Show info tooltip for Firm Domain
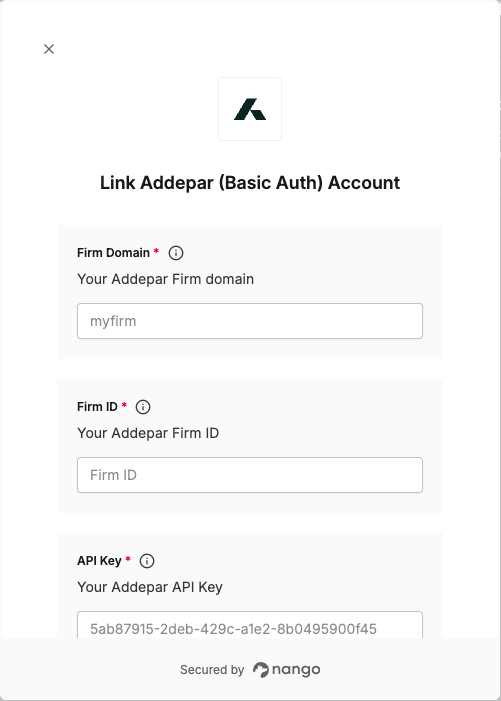 click(176, 253)
